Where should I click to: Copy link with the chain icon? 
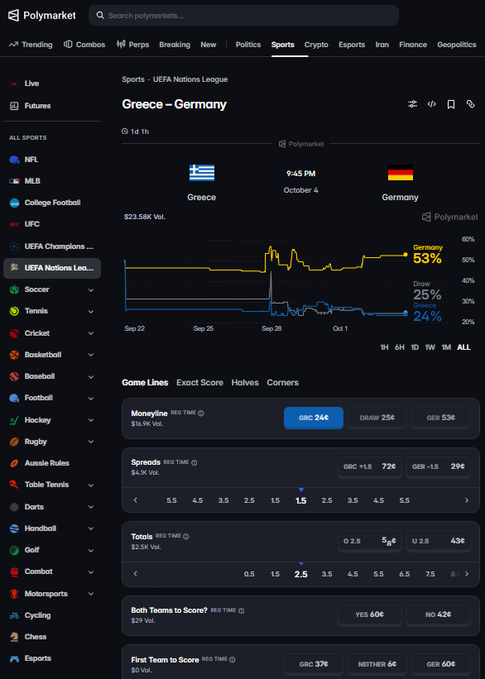coord(470,104)
